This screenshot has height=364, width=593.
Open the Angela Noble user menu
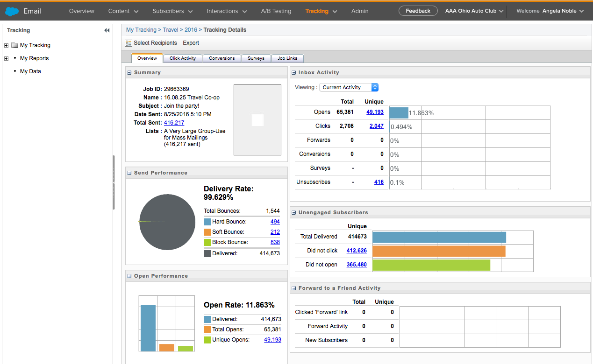(x=563, y=11)
